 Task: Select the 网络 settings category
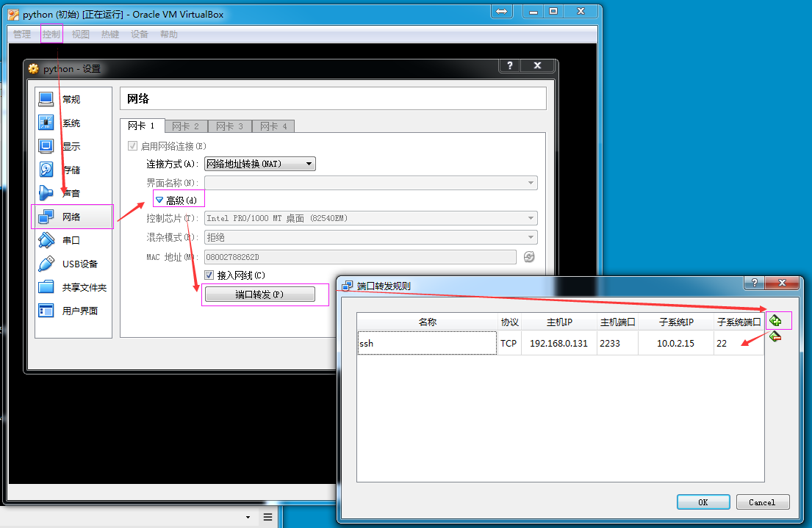point(73,217)
